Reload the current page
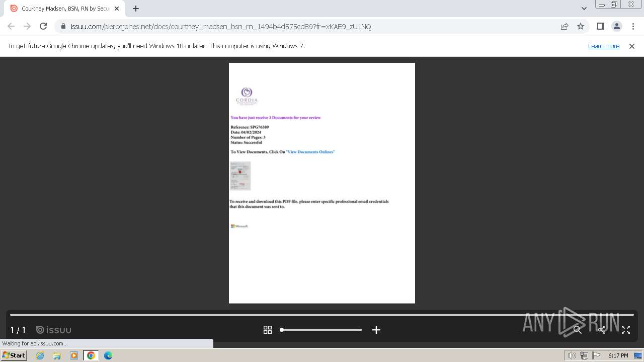The image size is (644, 362). 43,26
